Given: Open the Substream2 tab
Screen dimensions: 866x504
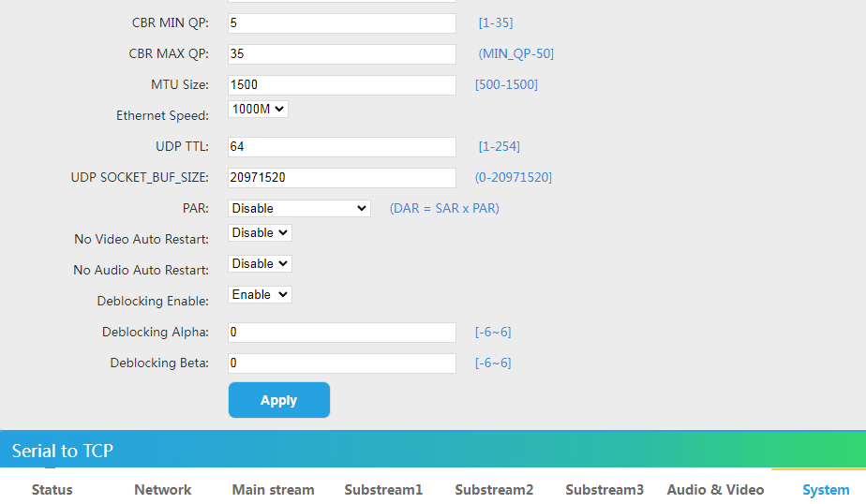Looking at the screenshot, I should (x=494, y=490).
